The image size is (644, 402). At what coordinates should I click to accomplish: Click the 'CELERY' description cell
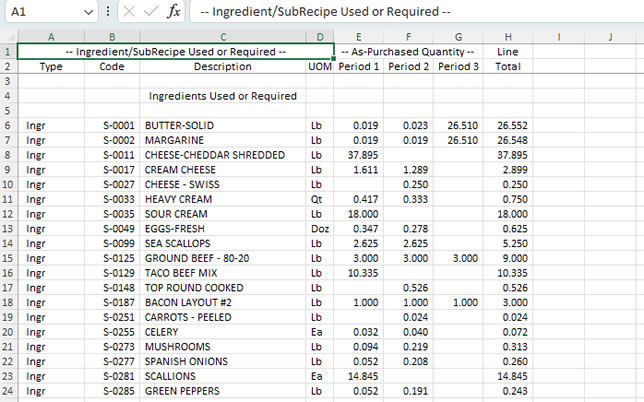[223, 332]
